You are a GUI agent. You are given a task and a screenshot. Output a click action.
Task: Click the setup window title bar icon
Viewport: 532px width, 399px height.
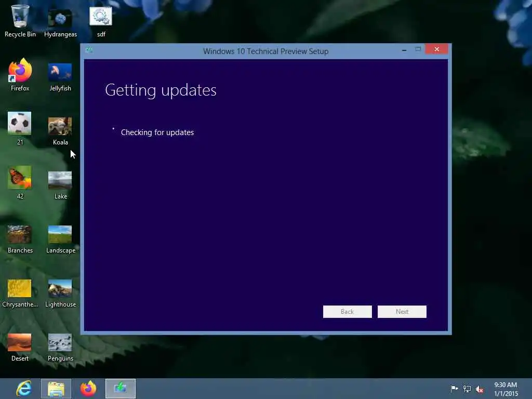tap(89, 50)
